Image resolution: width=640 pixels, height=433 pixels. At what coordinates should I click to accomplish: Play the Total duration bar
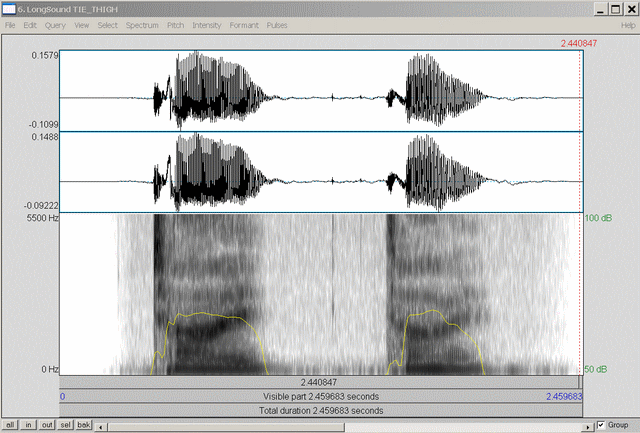point(320,410)
